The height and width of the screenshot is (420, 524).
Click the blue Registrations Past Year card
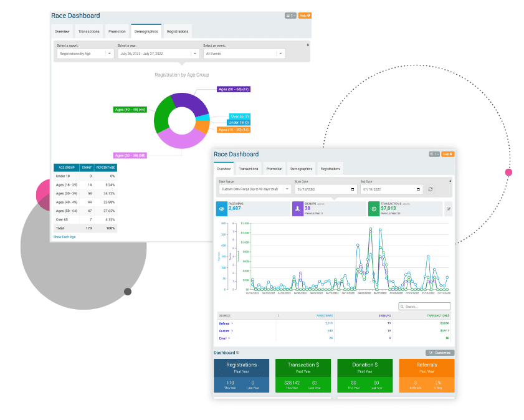click(x=241, y=376)
